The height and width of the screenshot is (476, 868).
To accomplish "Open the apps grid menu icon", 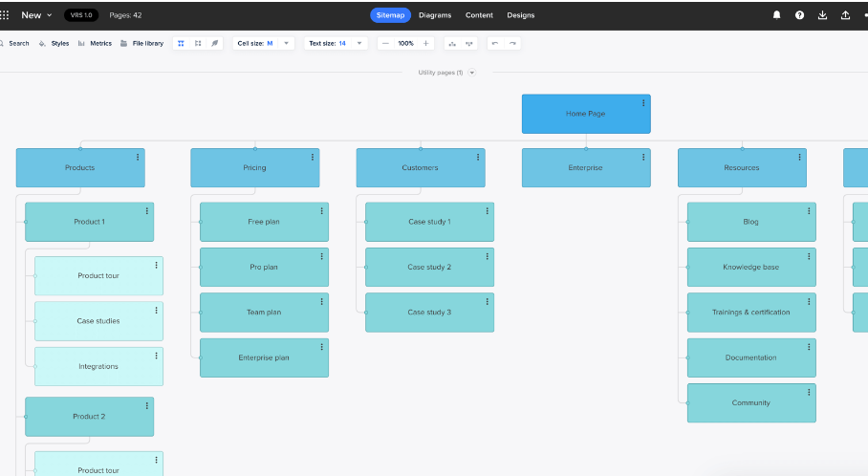I will click(x=5, y=15).
